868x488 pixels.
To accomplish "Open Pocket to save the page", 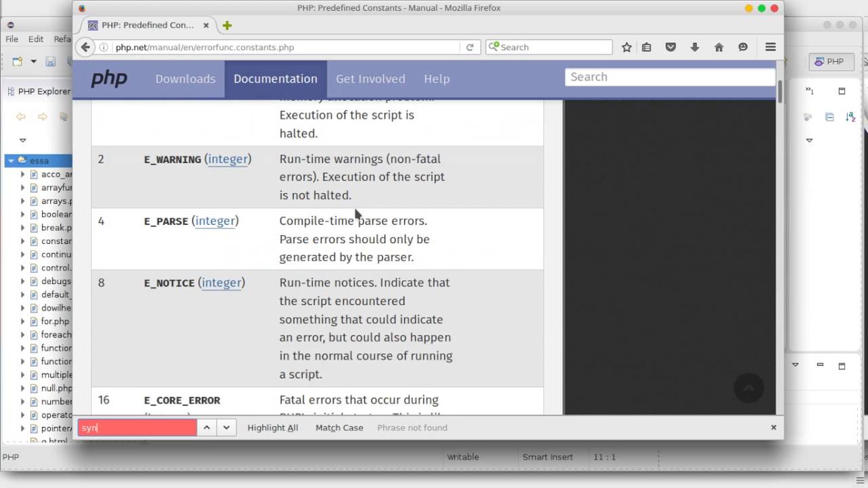I will (x=671, y=47).
